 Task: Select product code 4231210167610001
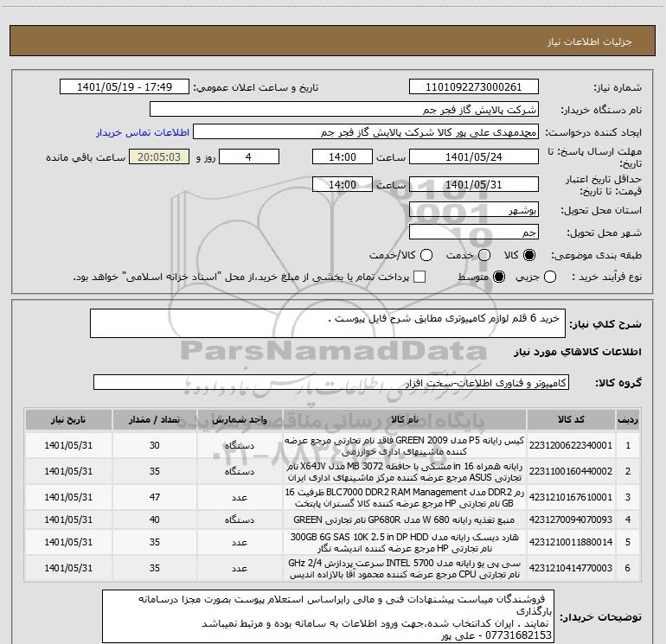(x=571, y=497)
